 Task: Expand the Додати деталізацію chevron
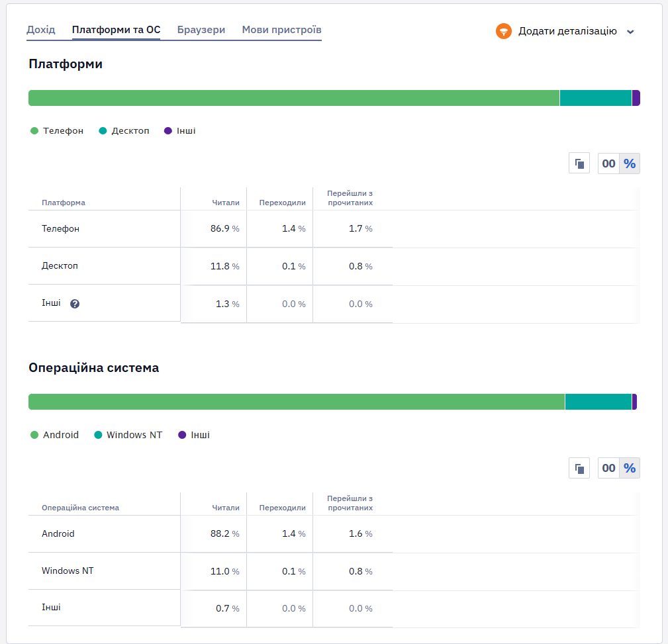pyautogui.click(x=630, y=32)
